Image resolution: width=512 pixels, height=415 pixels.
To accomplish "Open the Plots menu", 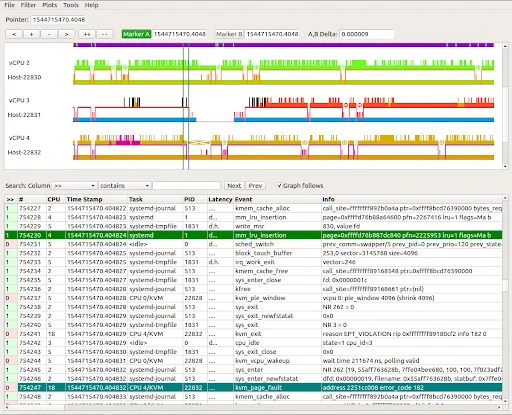I will point(50,5).
